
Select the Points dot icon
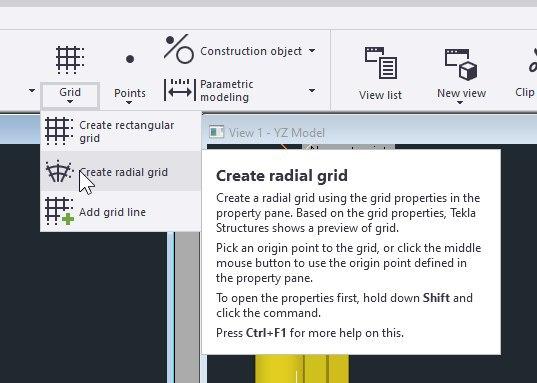[130, 59]
